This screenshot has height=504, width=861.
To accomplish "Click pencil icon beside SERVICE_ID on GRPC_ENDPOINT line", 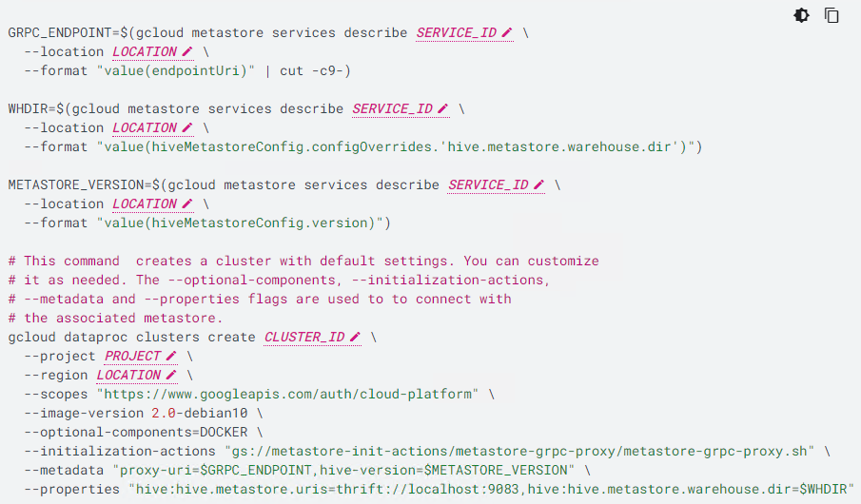I will (507, 32).
